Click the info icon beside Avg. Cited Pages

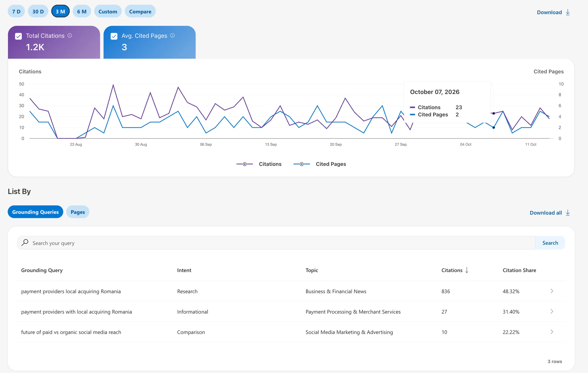tap(172, 36)
